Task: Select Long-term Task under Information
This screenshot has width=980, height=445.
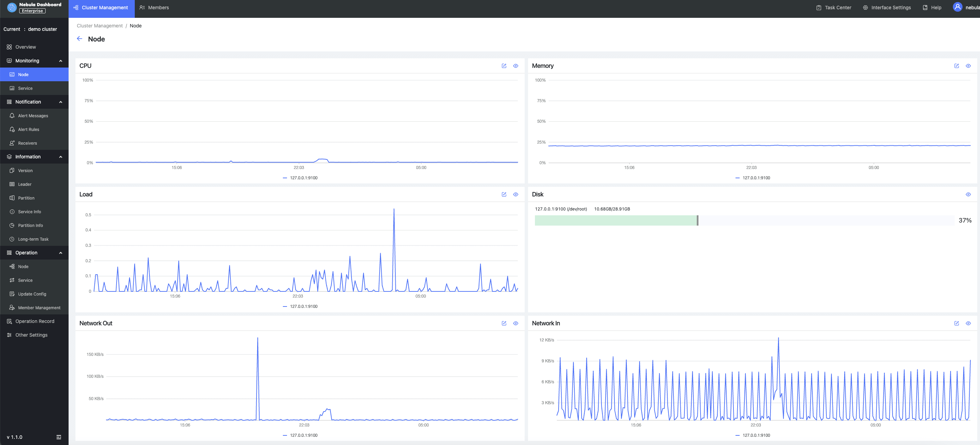Action: (x=33, y=239)
